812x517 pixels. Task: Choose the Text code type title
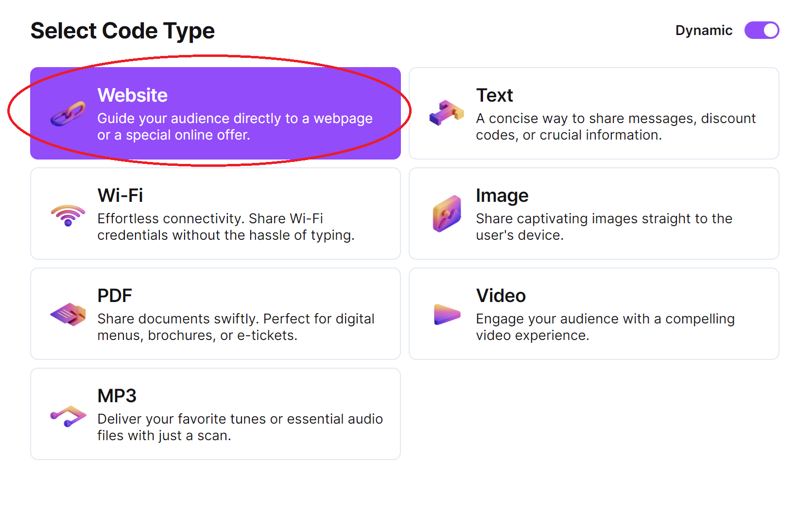click(494, 95)
